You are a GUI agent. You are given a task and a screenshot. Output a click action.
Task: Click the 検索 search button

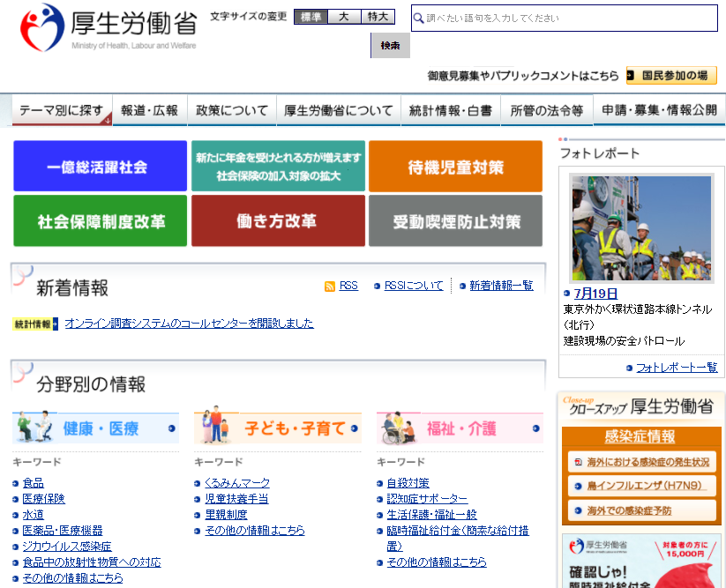pyautogui.click(x=390, y=45)
